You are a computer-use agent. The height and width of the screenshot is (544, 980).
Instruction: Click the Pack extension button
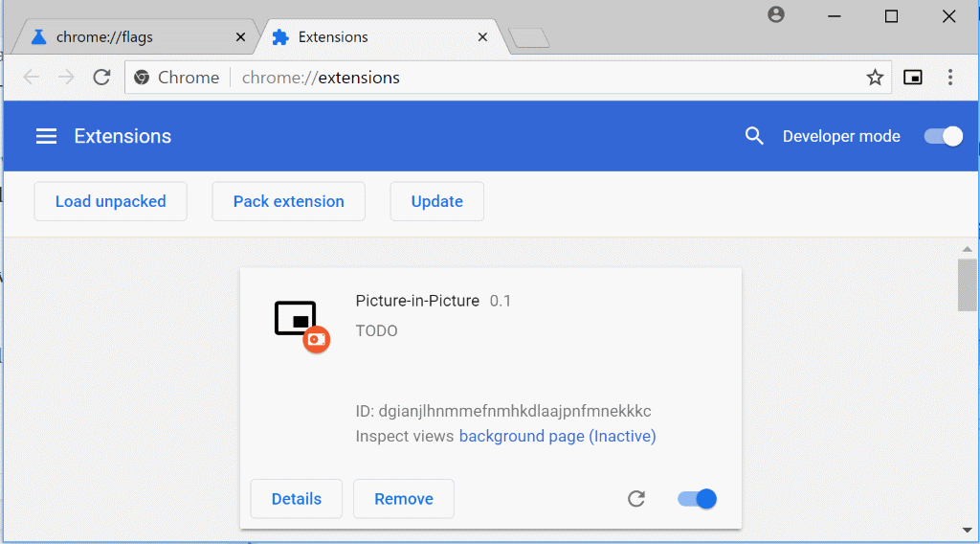click(x=288, y=201)
